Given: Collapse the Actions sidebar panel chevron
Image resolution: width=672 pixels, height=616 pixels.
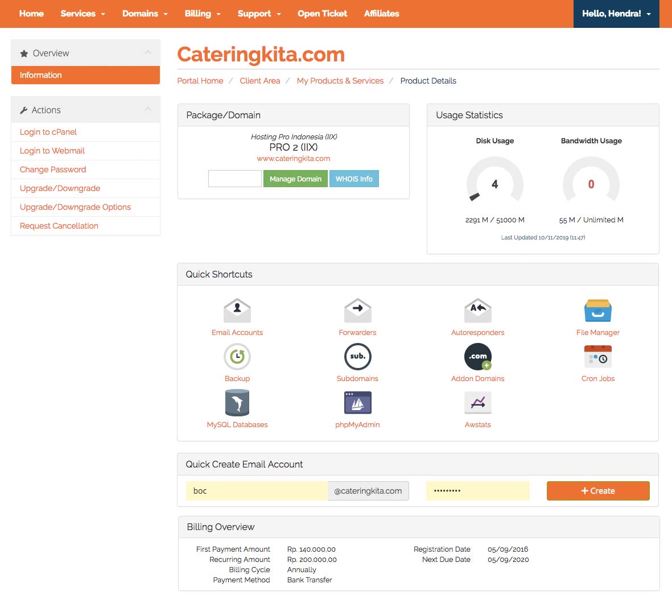Looking at the screenshot, I should coord(148,109).
